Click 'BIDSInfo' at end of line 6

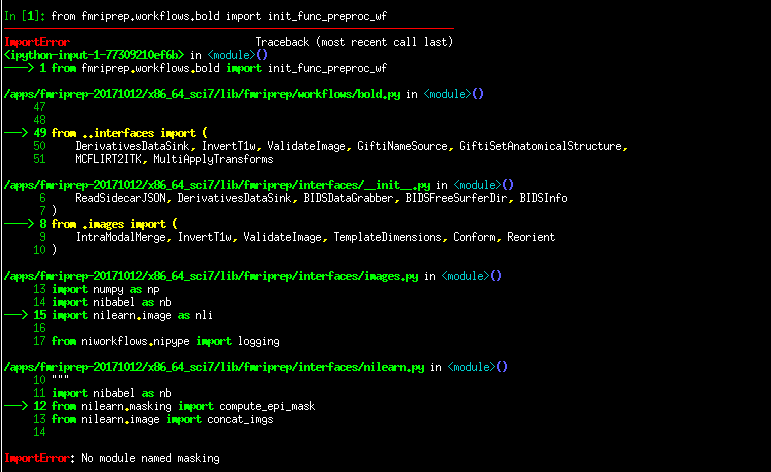543,198
